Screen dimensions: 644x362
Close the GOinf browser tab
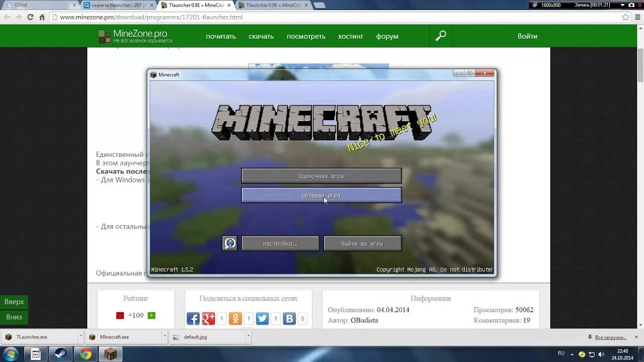[75, 5]
